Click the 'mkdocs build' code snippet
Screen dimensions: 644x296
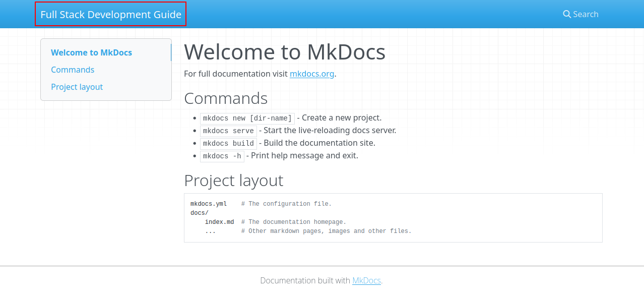click(x=228, y=144)
